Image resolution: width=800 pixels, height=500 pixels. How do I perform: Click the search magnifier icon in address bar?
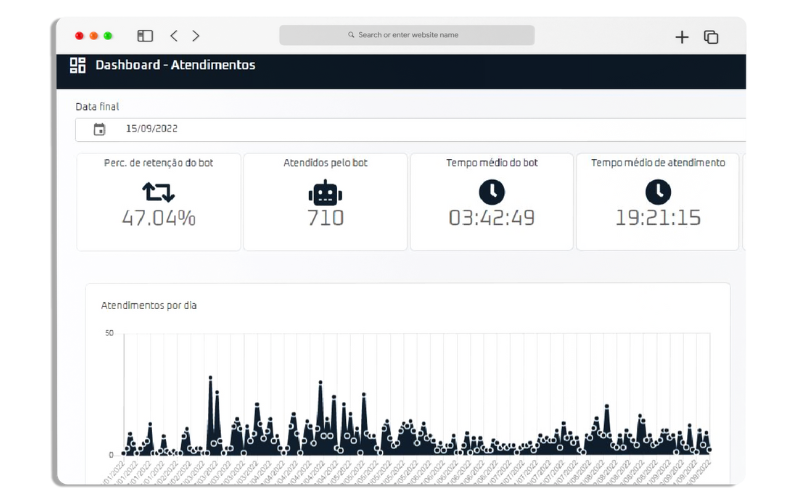[x=351, y=35]
